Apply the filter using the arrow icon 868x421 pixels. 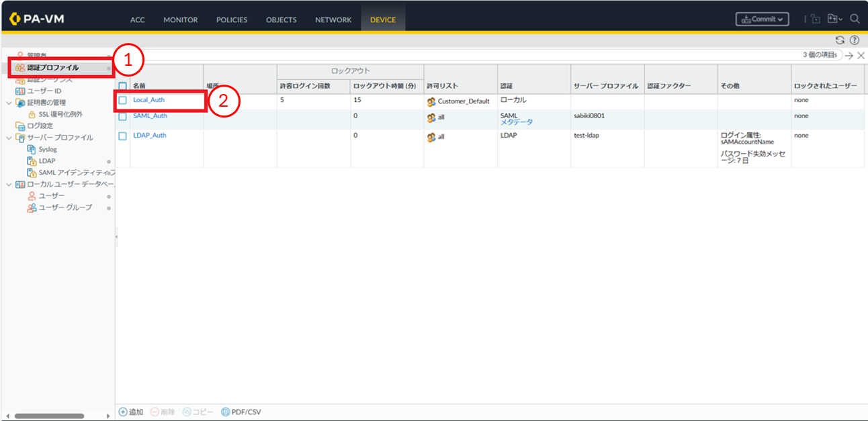point(849,56)
